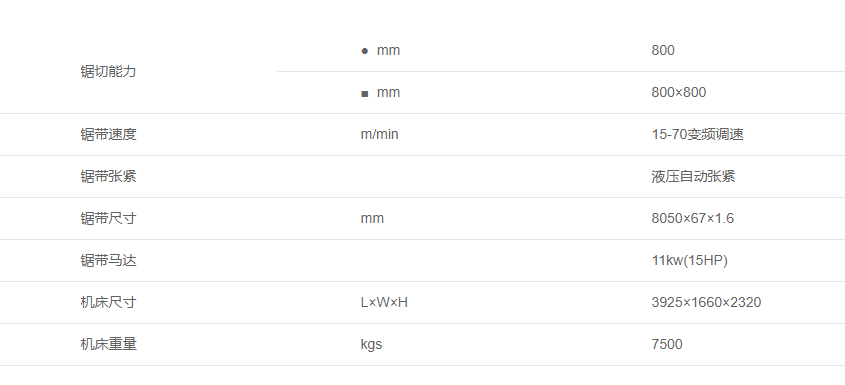The width and height of the screenshot is (845, 385).
Task: Select the 锯带马达 label
Action: pyautogui.click(x=108, y=260)
